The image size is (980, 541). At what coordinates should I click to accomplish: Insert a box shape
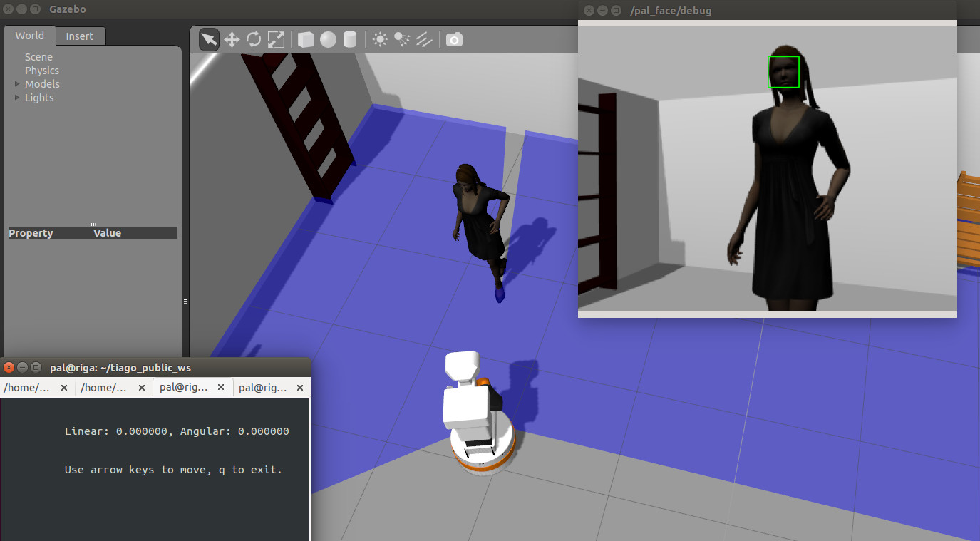(306, 40)
